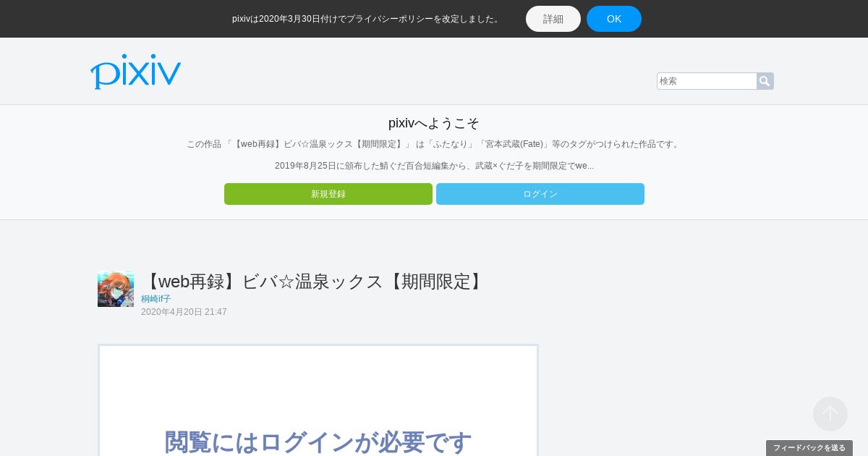Dismiss the privacy notice with OK
The width and height of the screenshot is (868, 456).
[x=614, y=19]
